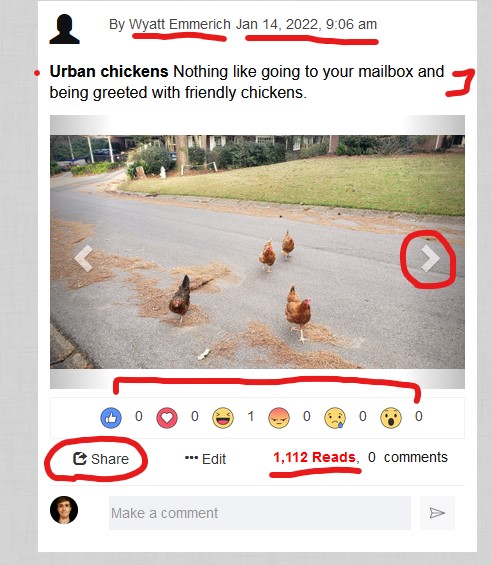Send the comment with paper-plane icon
492x565 pixels.
click(x=437, y=513)
